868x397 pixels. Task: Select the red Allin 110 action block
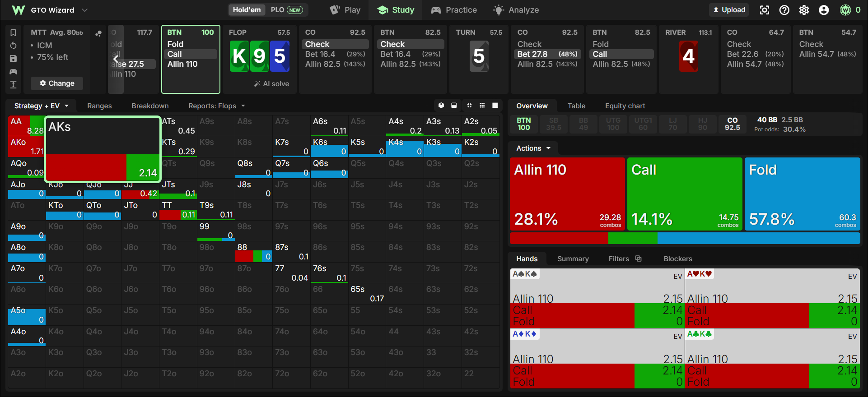coord(568,194)
